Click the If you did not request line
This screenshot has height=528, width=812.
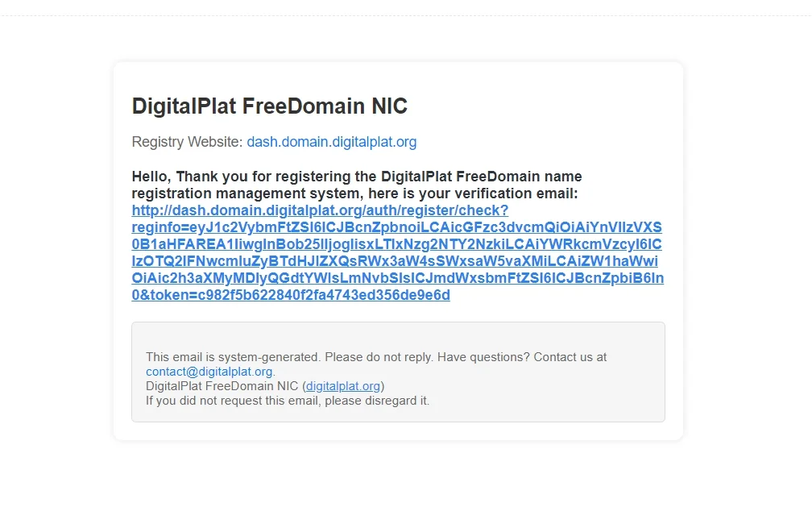[x=288, y=401]
